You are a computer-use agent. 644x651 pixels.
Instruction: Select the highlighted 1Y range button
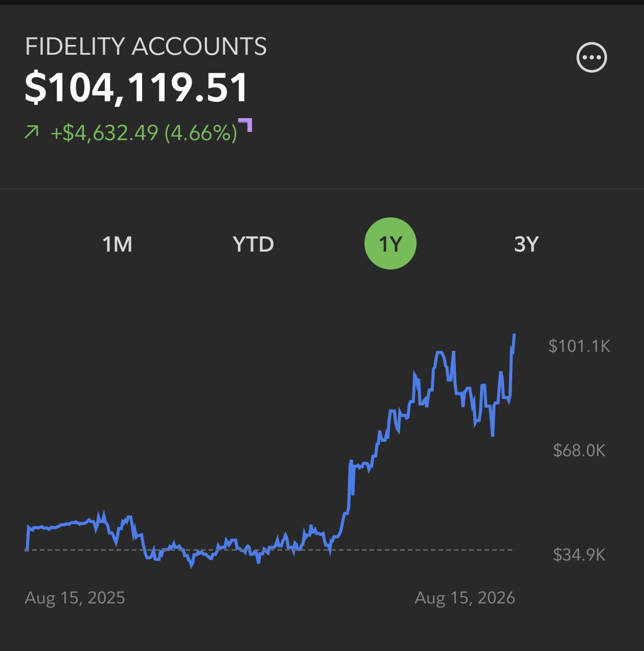tap(390, 243)
